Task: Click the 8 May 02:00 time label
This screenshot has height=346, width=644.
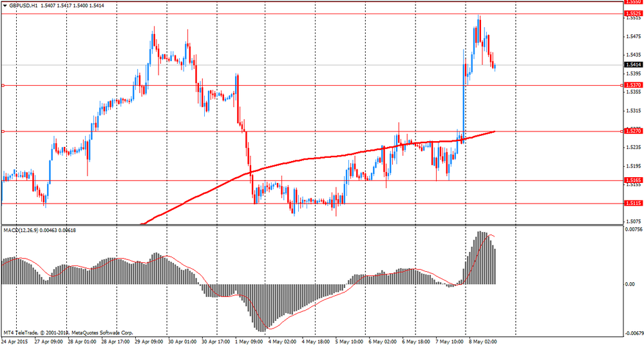Action: pos(483,341)
